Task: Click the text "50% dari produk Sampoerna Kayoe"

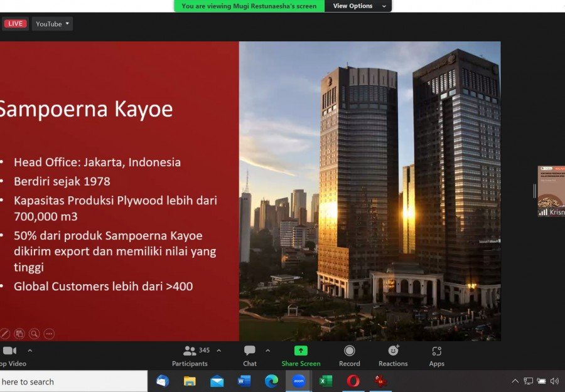Action: [x=108, y=235]
